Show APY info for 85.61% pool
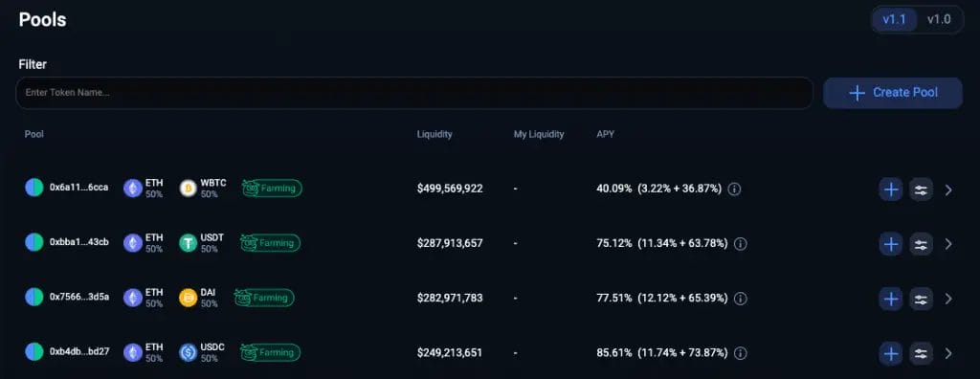 pyautogui.click(x=741, y=353)
